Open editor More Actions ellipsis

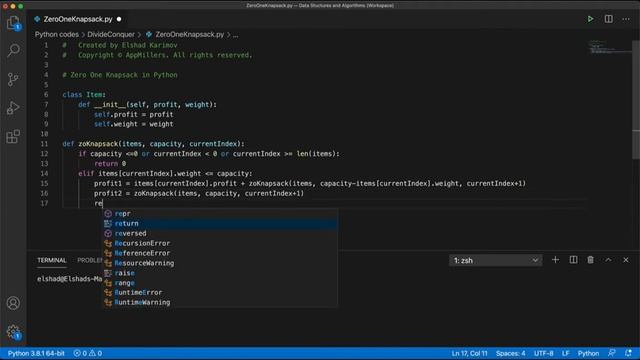point(626,19)
